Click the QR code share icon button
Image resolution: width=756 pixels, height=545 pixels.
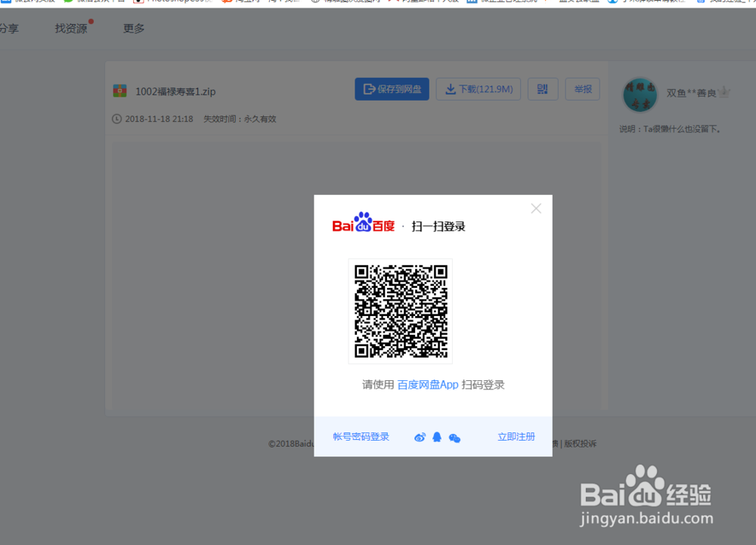pos(543,89)
